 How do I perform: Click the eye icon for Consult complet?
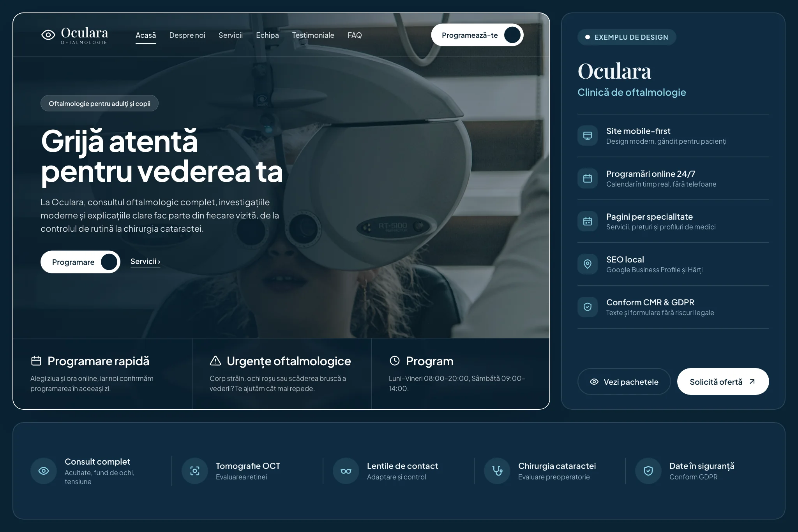(x=44, y=471)
